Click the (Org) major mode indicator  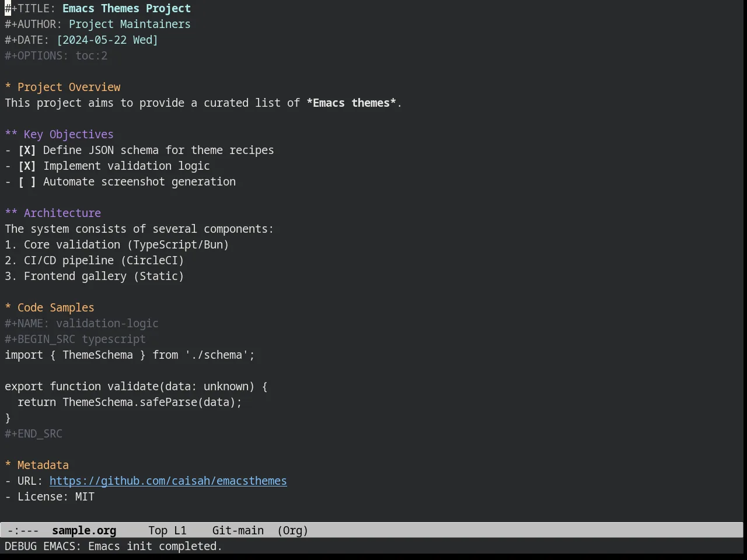click(x=293, y=530)
